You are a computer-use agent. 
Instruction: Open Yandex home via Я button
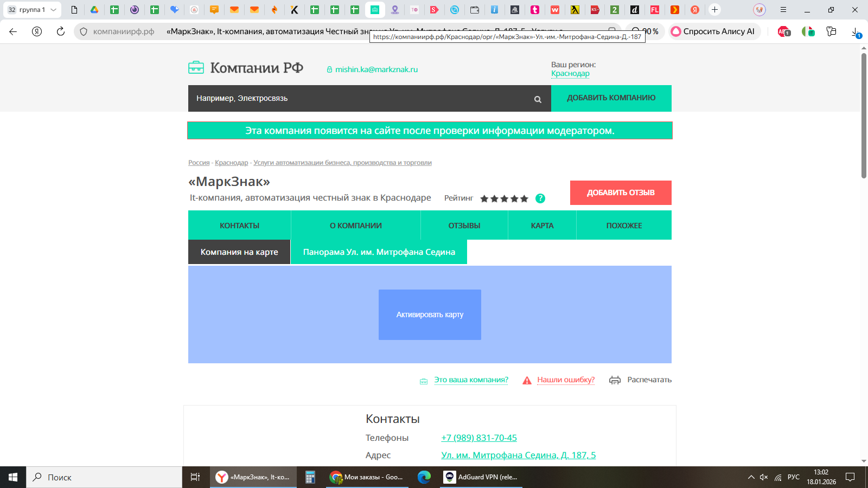click(37, 31)
